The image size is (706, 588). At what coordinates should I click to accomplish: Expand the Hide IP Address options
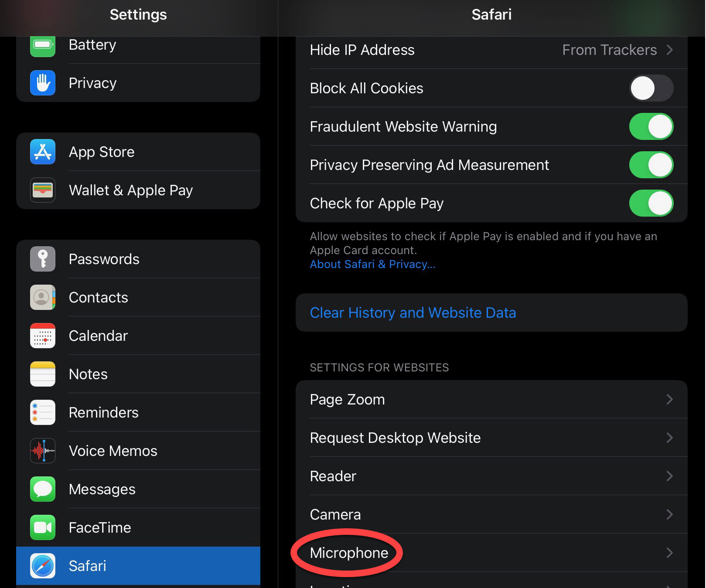(611, 50)
